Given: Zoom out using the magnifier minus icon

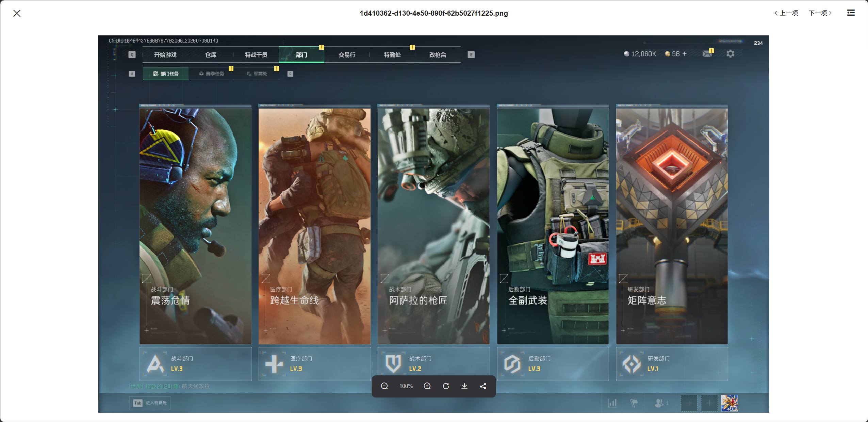Looking at the screenshot, I should pos(384,386).
